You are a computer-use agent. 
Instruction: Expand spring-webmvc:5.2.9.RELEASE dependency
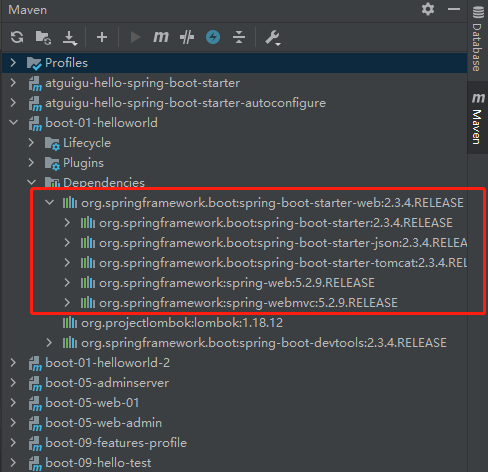(67, 303)
